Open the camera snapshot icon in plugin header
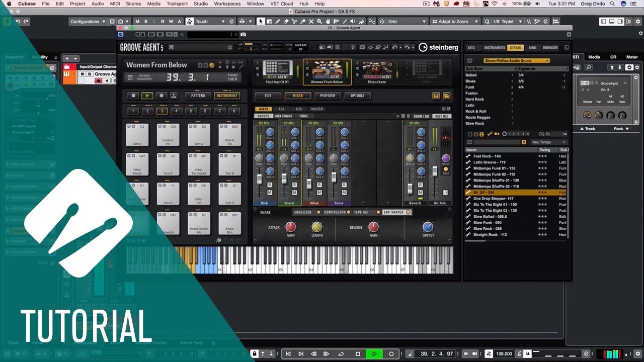Screen dimensions: 644x362 (x=243, y=35)
